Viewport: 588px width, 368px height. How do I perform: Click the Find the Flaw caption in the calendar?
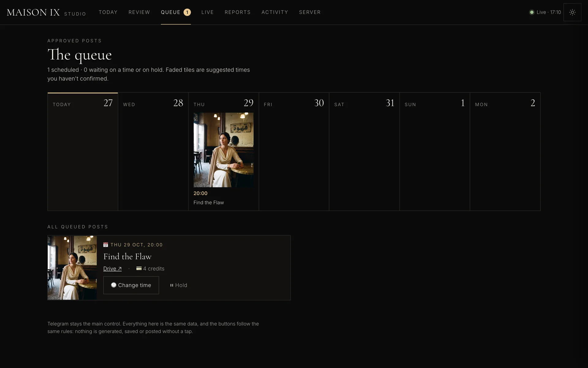click(x=209, y=202)
